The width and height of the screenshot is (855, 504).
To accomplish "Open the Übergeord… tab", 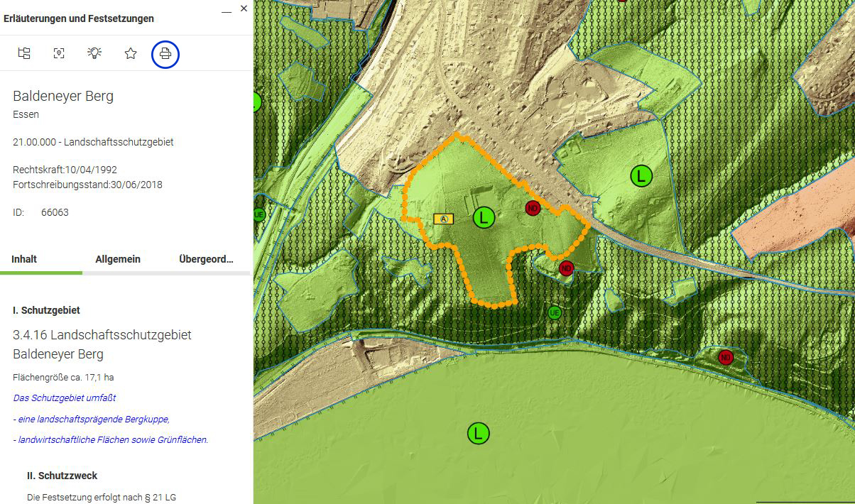I will click(x=206, y=259).
